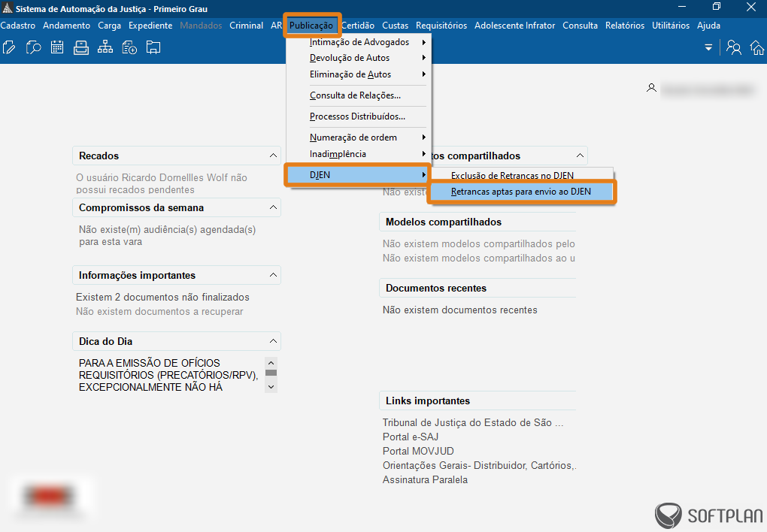Viewport: 767px width, 532px height.
Task: Click the Links importantes header
Action: [477, 401]
